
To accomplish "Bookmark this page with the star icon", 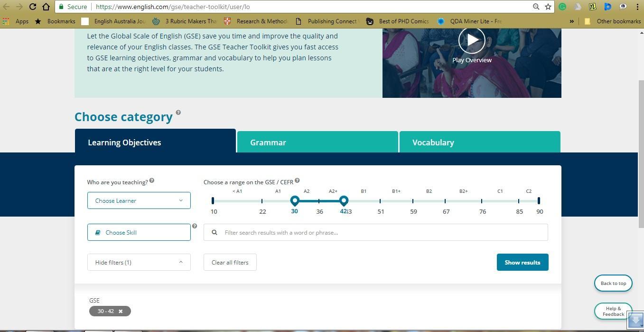I will [548, 7].
